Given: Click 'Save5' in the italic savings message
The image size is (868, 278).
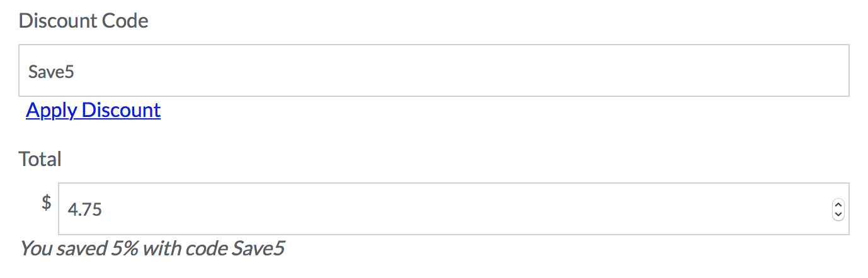Looking at the screenshot, I should click(258, 248).
